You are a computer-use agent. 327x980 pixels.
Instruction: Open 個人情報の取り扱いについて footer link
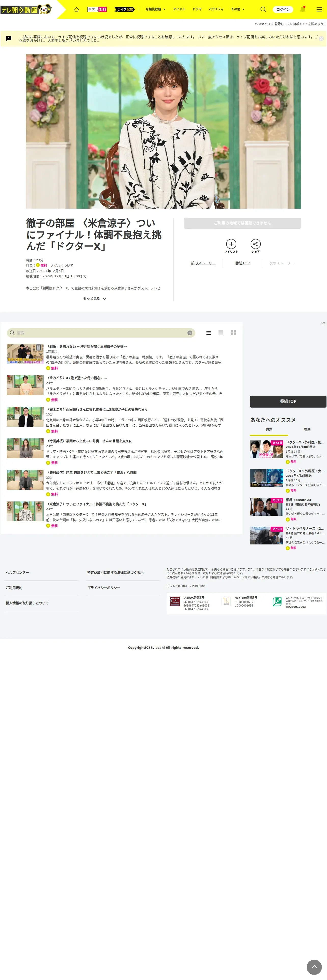pos(27,603)
